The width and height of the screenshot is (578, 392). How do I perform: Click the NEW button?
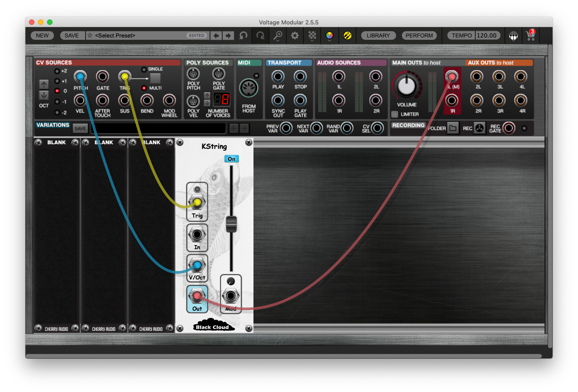point(42,35)
